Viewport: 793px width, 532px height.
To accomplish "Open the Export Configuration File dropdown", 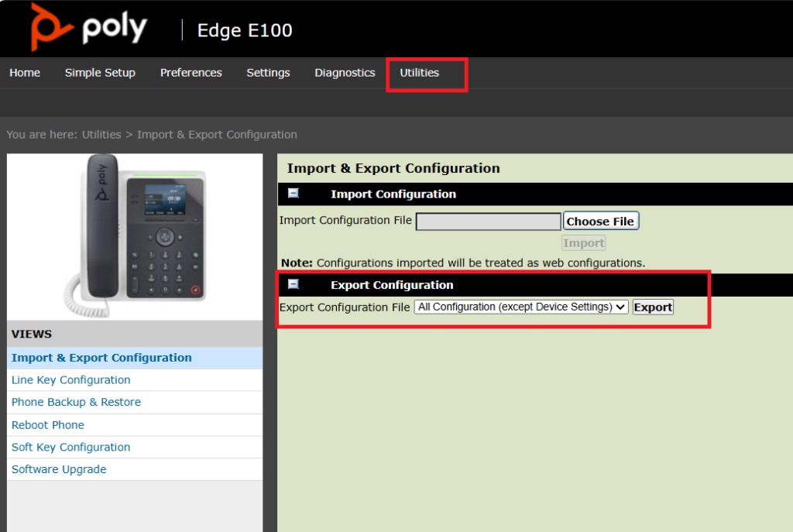I will click(521, 307).
